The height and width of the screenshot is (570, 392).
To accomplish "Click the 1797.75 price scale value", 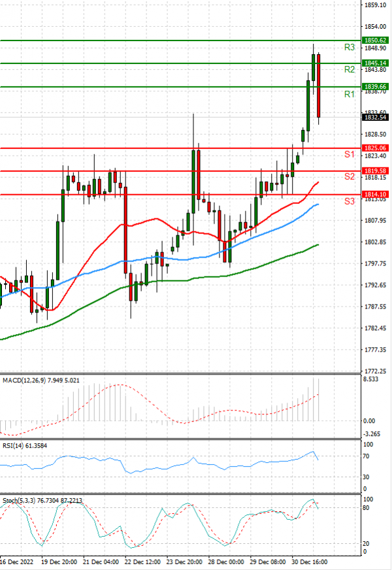I will [375, 263].
